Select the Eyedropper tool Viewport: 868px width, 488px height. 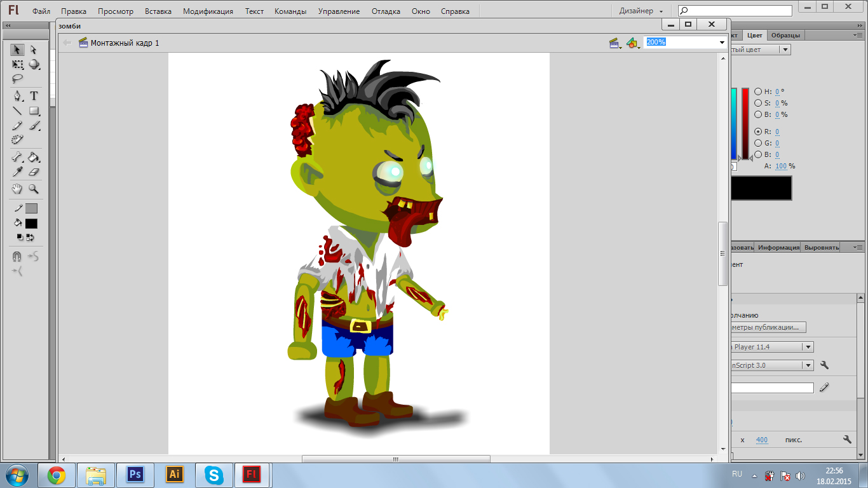point(18,172)
